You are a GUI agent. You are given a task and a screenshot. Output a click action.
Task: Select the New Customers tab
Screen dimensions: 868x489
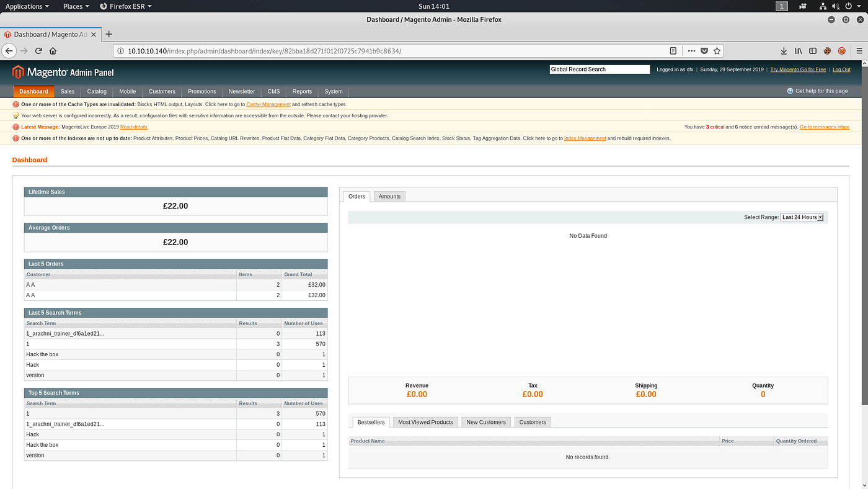click(486, 422)
